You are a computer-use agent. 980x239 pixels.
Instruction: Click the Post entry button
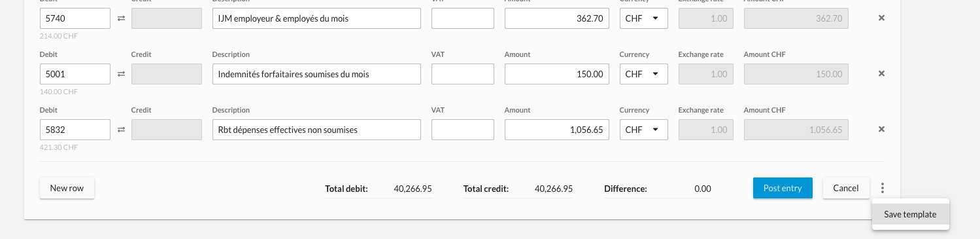pyautogui.click(x=783, y=188)
